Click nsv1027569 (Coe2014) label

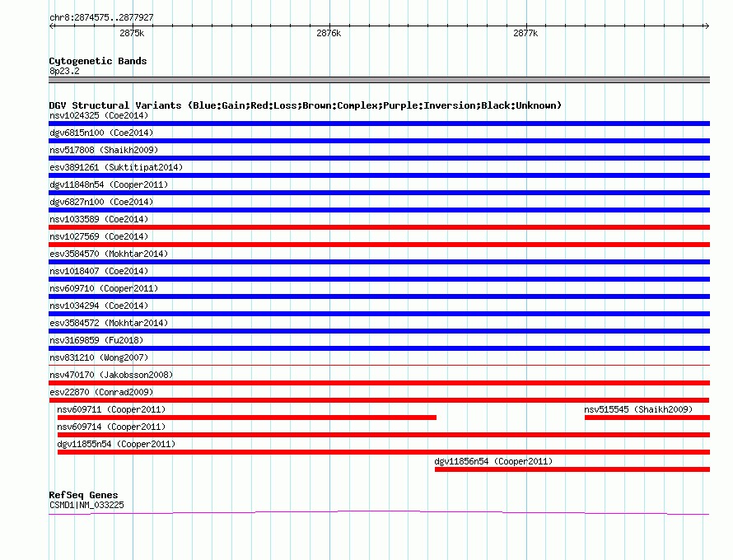[x=99, y=236]
